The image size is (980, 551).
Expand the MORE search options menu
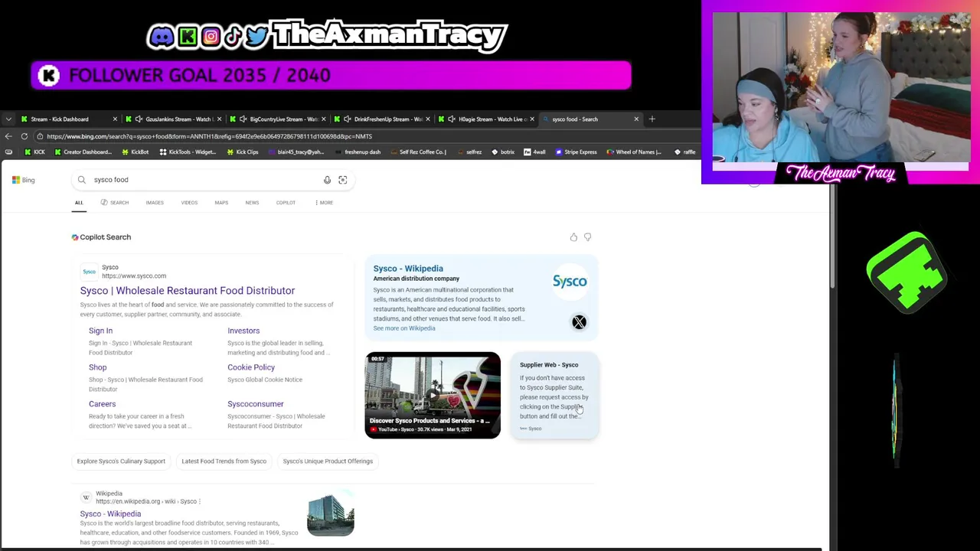point(324,203)
